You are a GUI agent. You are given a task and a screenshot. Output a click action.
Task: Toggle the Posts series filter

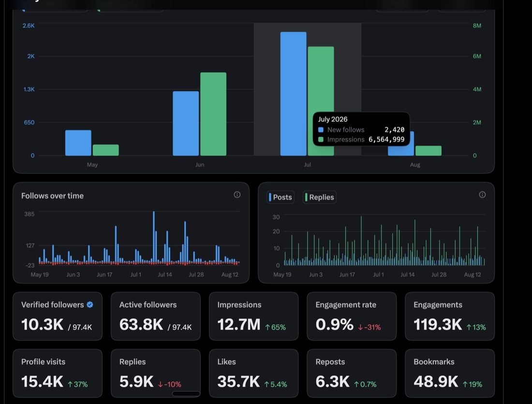(x=280, y=197)
